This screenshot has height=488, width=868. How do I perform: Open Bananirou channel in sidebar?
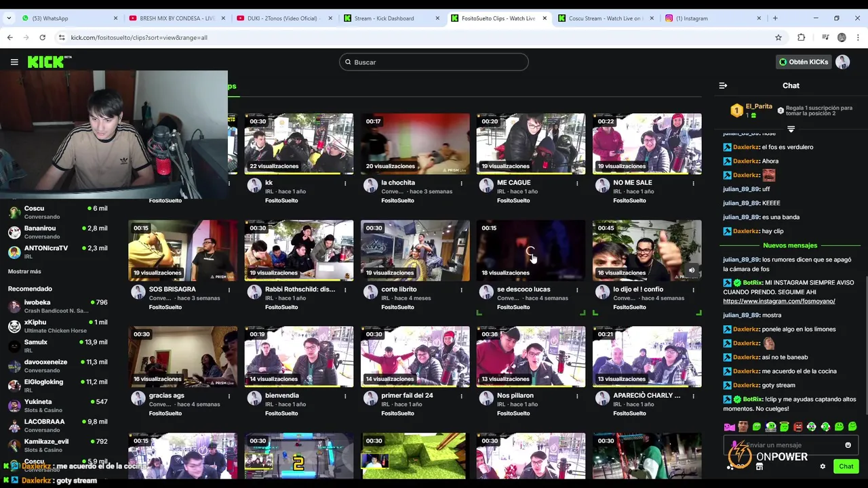click(58, 232)
